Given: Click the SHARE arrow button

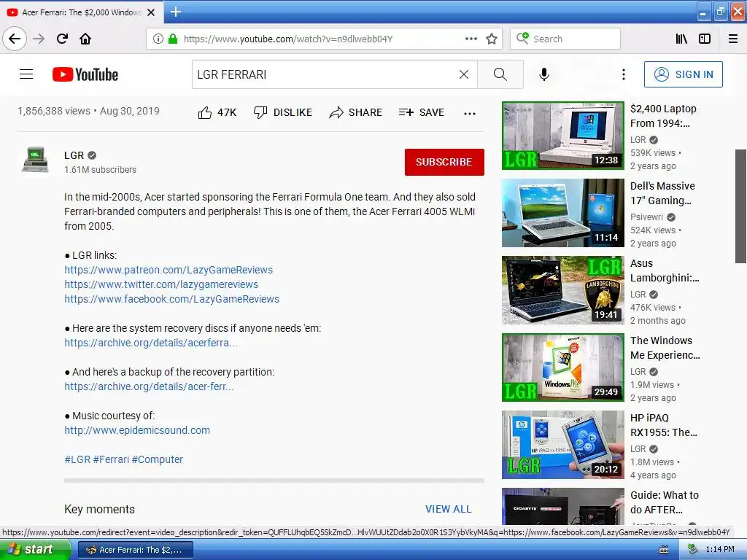Looking at the screenshot, I should pos(356,112).
